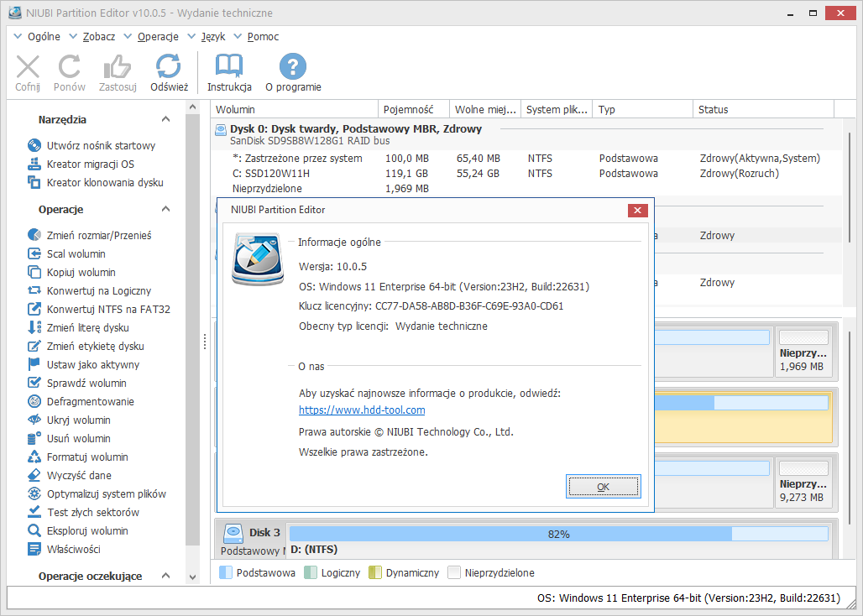The width and height of the screenshot is (863, 616).
Task: Collapse the Operacje section chevron
Action: click(x=165, y=209)
